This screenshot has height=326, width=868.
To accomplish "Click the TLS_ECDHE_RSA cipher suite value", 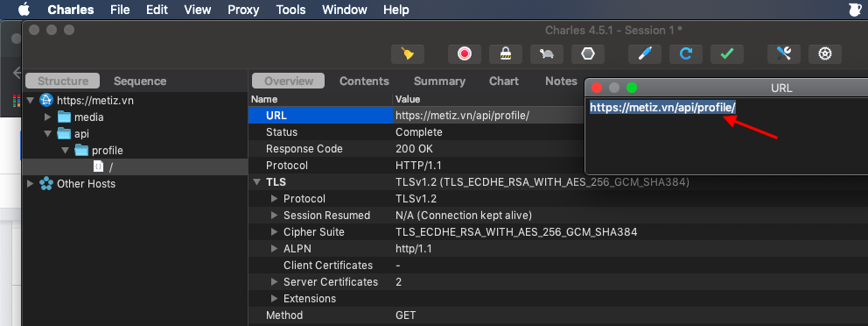I will tap(516, 231).
